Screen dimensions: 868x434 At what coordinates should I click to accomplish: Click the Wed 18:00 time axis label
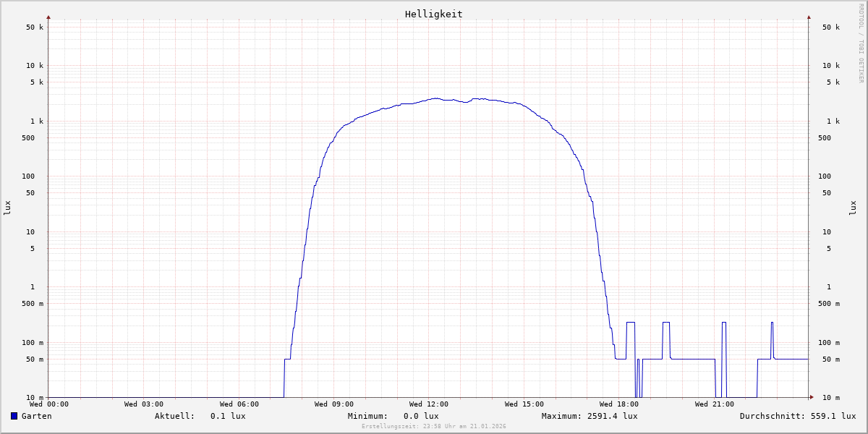[619, 404]
